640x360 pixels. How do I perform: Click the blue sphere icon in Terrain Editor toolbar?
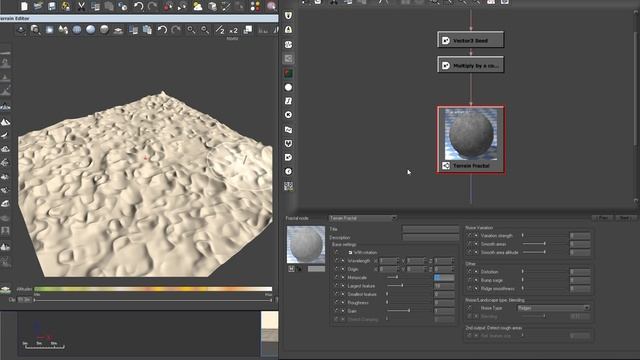pos(91,29)
